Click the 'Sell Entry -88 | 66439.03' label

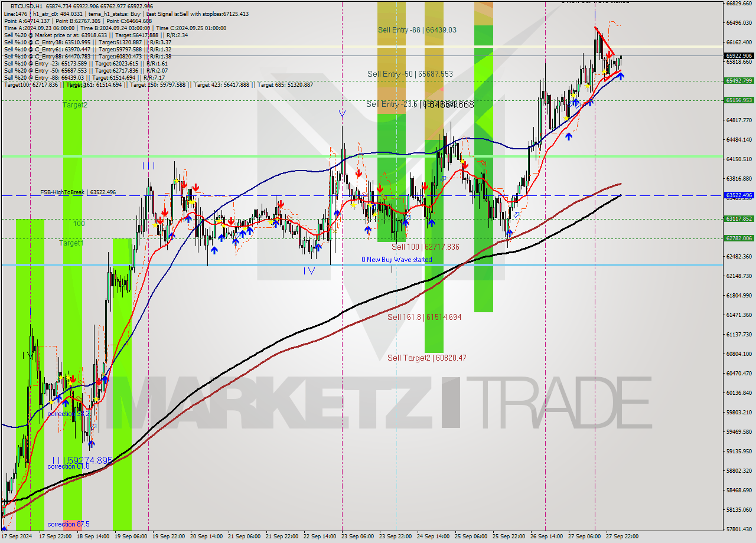(x=417, y=30)
